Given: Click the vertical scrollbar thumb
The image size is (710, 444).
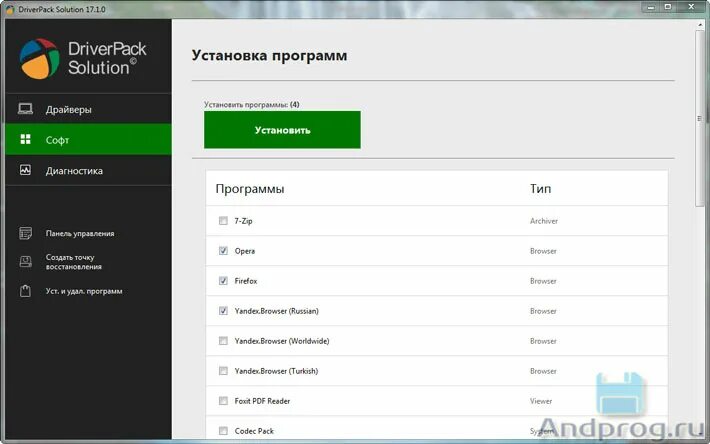Looking at the screenshot, I should click(699, 119).
